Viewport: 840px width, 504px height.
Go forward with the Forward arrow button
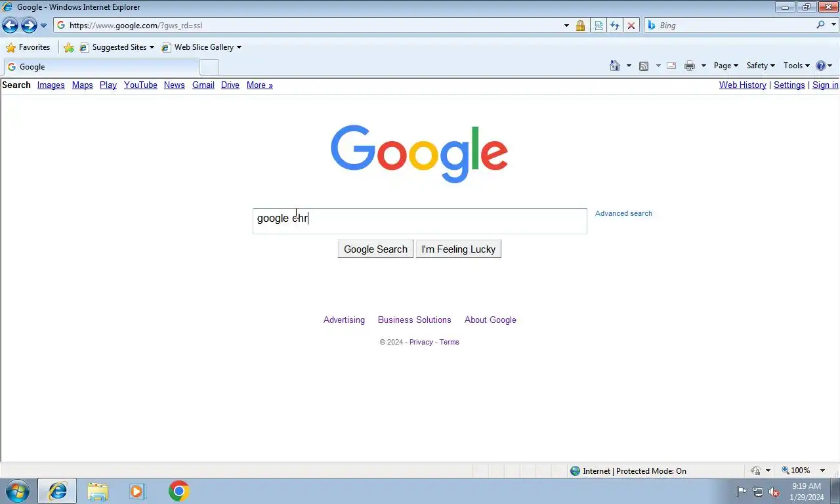[29, 26]
